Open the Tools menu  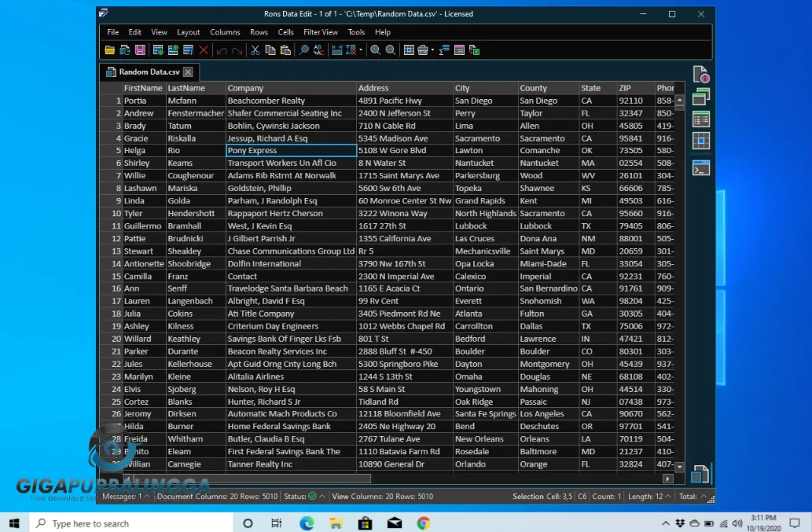tap(356, 32)
